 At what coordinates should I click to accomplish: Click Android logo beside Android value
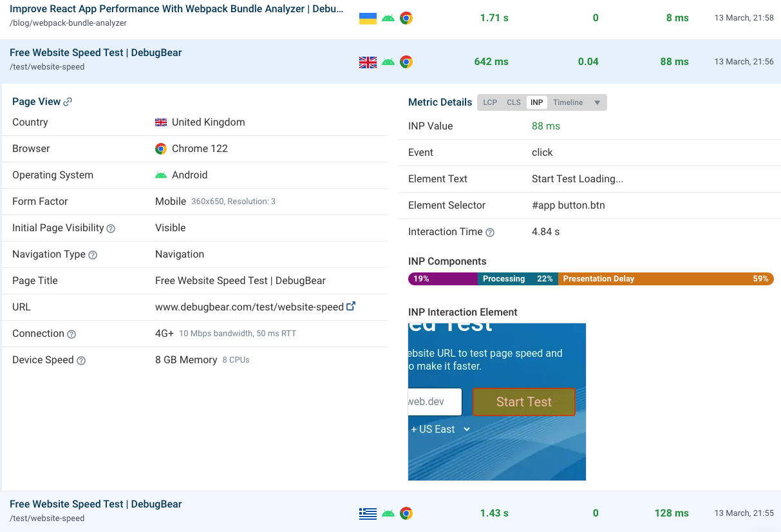pyautogui.click(x=161, y=175)
